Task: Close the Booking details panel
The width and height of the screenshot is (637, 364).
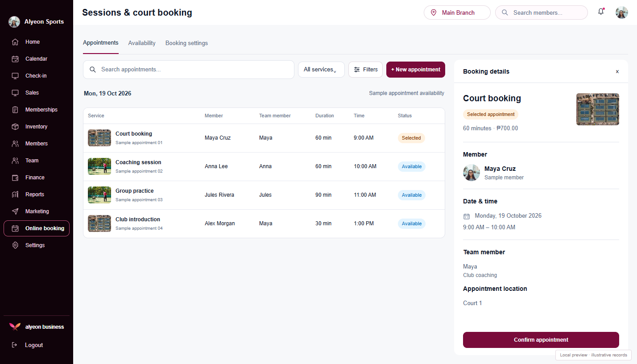Action: click(x=617, y=71)
